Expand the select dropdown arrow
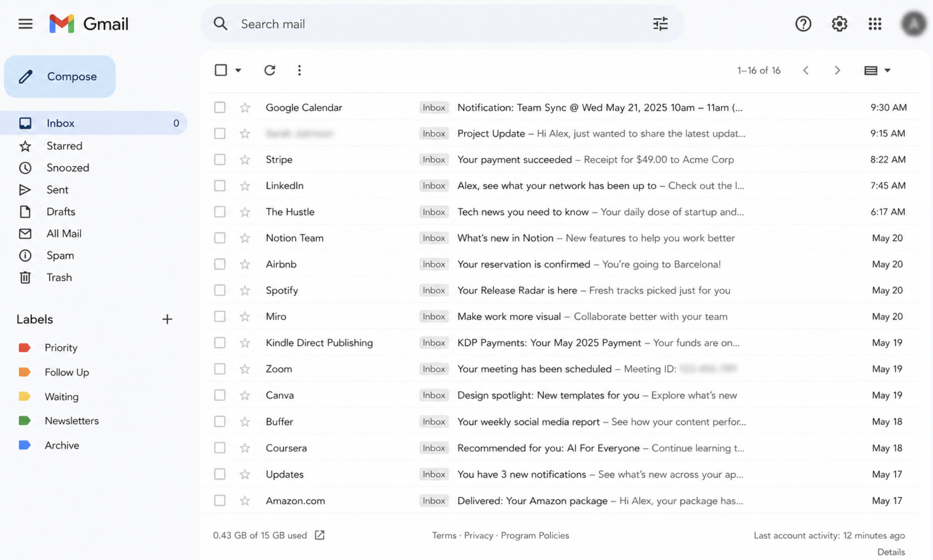933x560 pixels. pyautogui.click(x=238, y=70)
